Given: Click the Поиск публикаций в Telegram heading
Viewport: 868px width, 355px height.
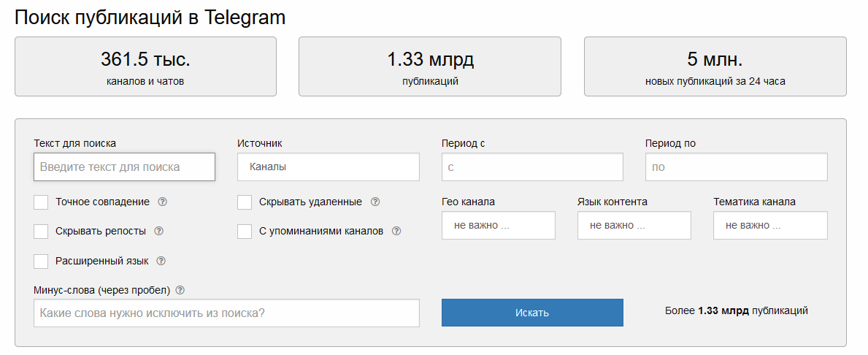Looking at the screenshot, I should 150,18.
